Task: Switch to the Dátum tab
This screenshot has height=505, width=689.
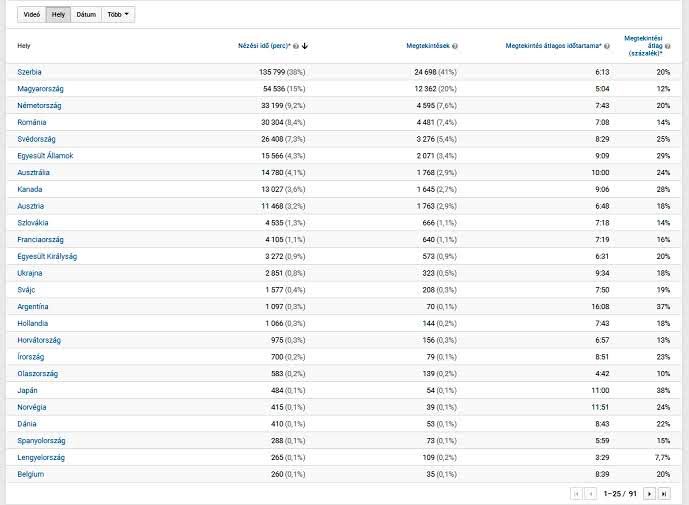Action: [85, 15]
